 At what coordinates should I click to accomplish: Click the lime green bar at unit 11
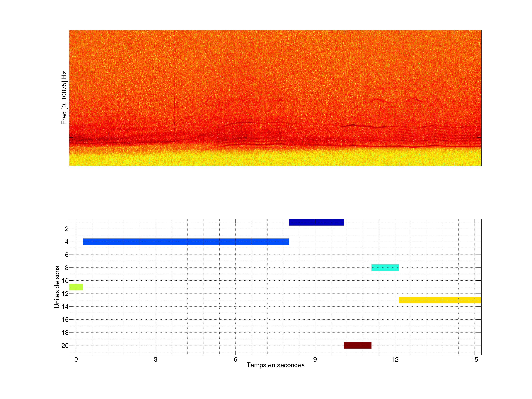76,287
